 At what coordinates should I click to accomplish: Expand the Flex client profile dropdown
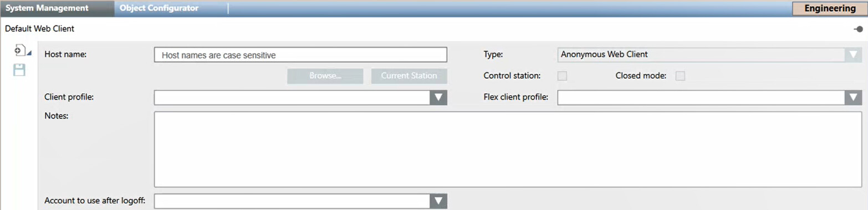[x=852, y=98]
